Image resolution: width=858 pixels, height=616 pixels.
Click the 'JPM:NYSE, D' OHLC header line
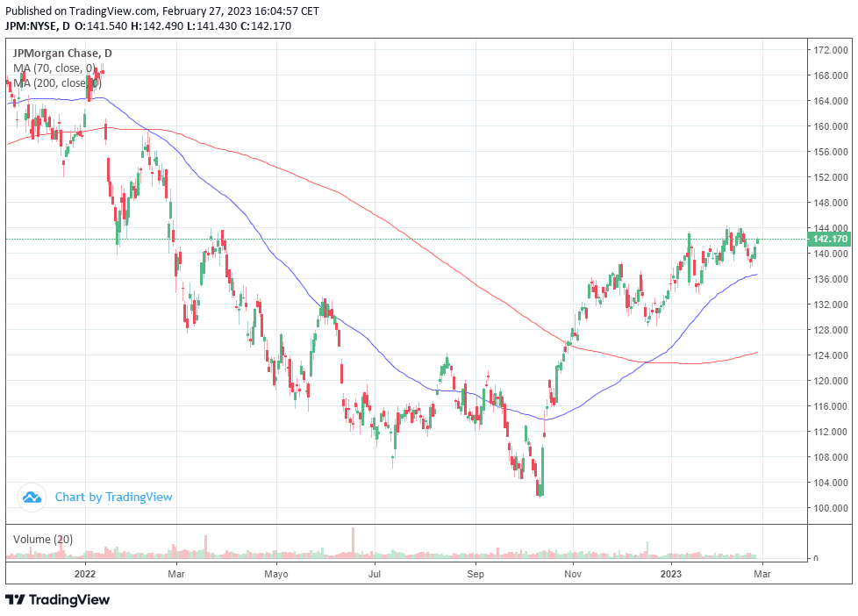(148, 25)
